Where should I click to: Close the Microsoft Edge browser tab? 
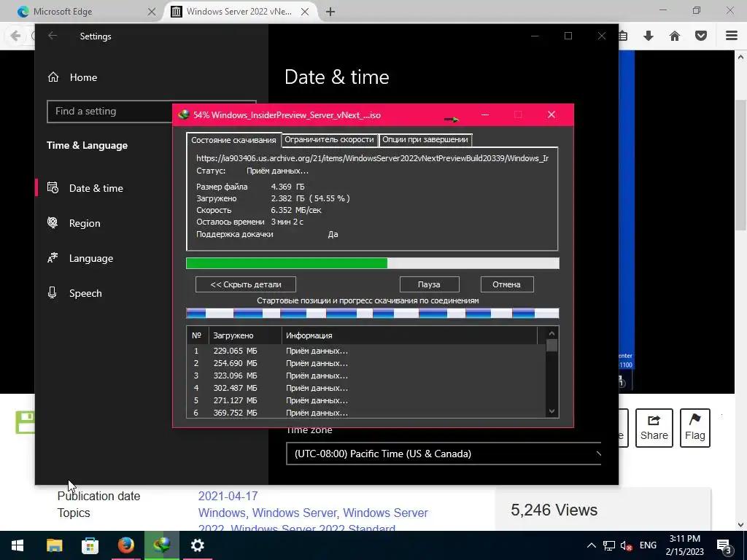tap(152, 12)
